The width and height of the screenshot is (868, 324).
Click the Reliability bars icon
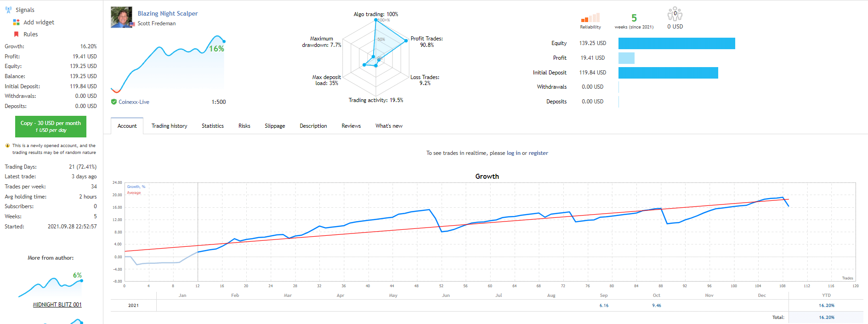click(x=590, y=18)
